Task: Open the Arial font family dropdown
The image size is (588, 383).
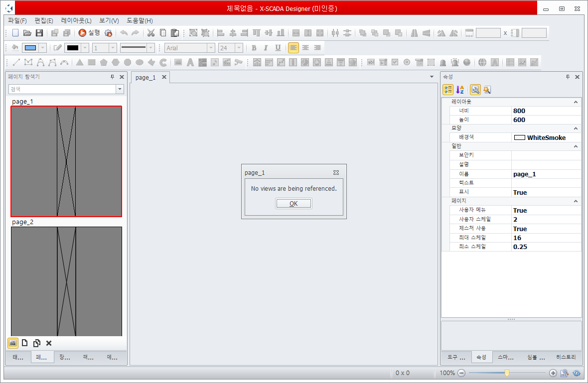Action: pos(211,48)
